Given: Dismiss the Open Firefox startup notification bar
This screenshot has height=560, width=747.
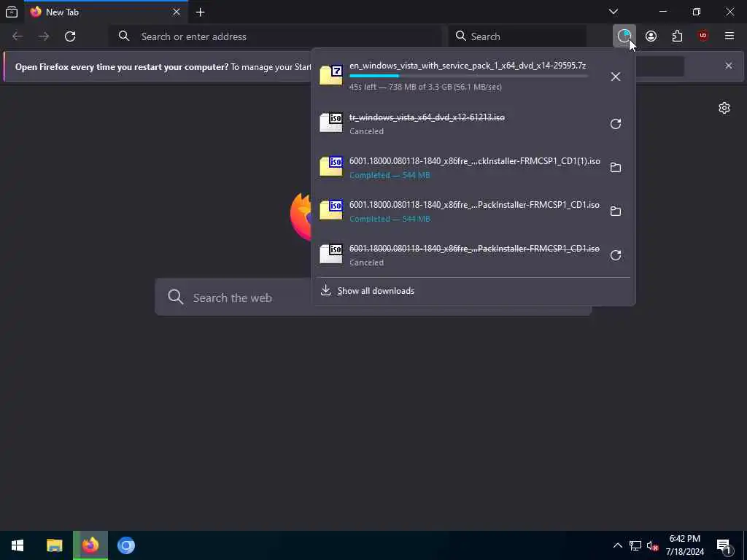Looking at the screenshot, I should [729, 66].
